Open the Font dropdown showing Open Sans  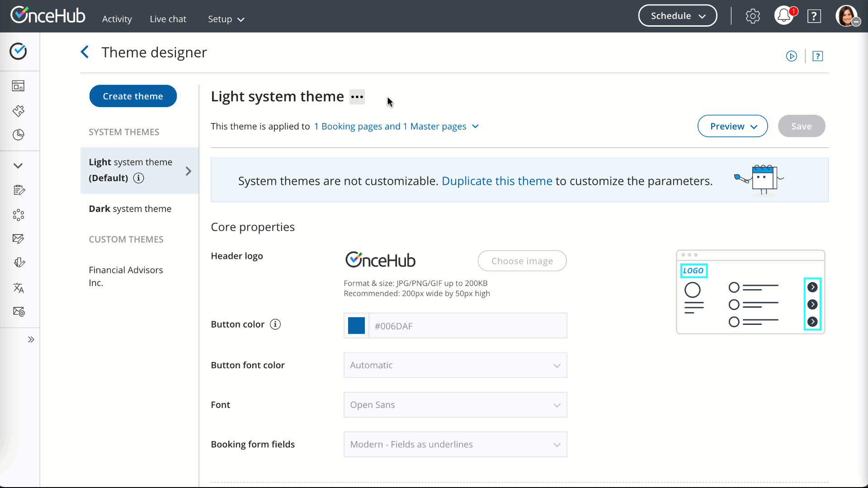point(455,405)
